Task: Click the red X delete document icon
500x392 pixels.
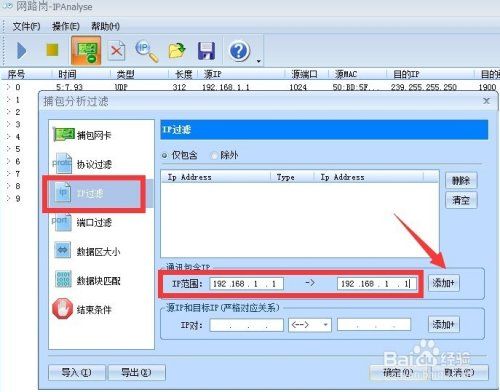Action: coord(116,51)
